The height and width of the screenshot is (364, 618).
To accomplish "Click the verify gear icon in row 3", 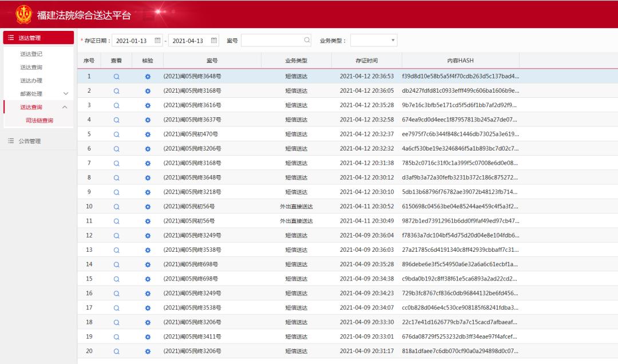I will pos(148,105).
